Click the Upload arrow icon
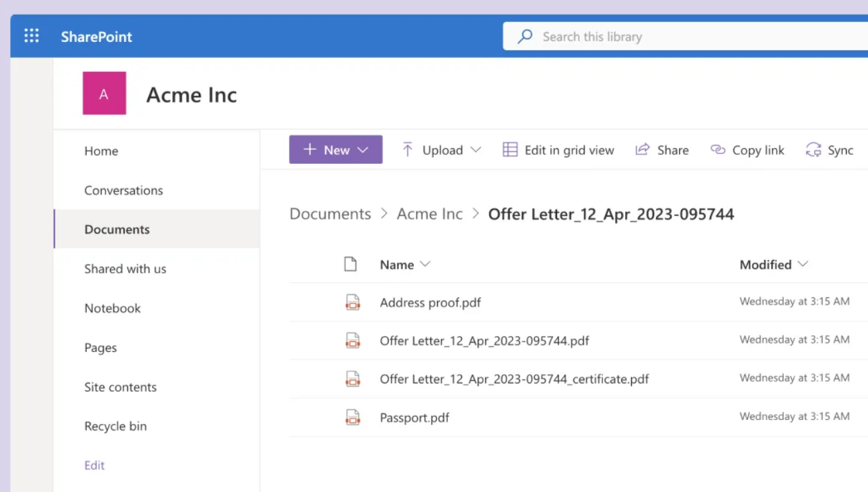Viewport: 868px width, 492px height. (x=407, y=149)
